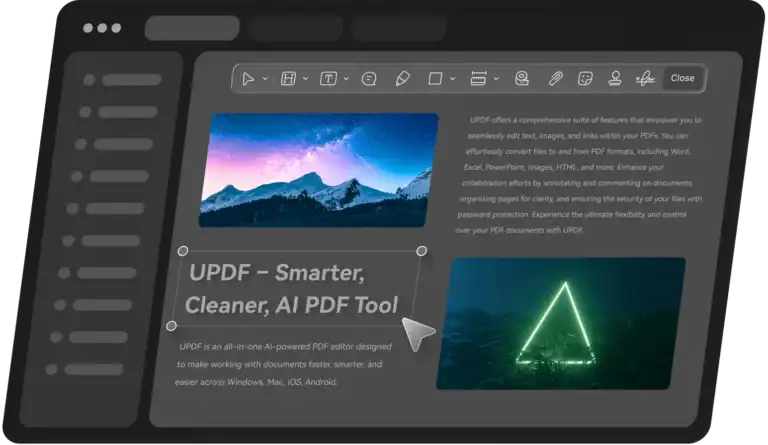Add a comment with speech bubble tool

click(x=369, y=78)
